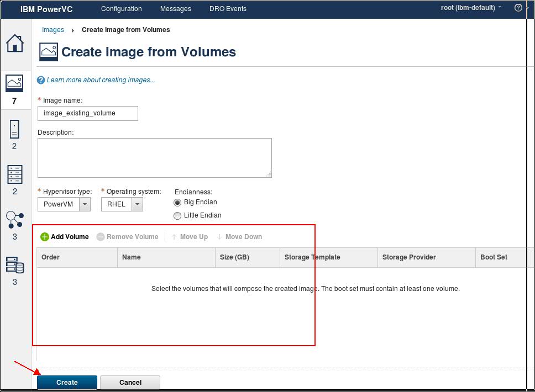
Task: Click the Storage Provider column header
Action: (427, 257)
